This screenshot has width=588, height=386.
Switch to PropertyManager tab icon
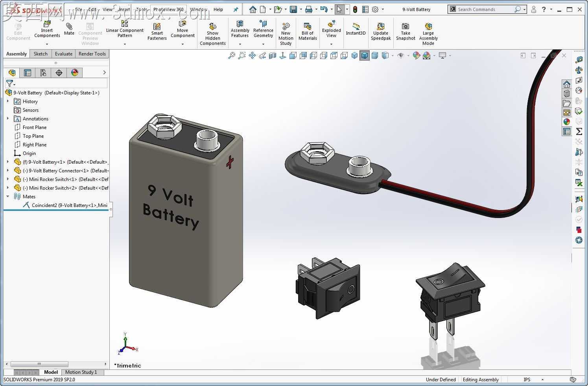[28, 72]
